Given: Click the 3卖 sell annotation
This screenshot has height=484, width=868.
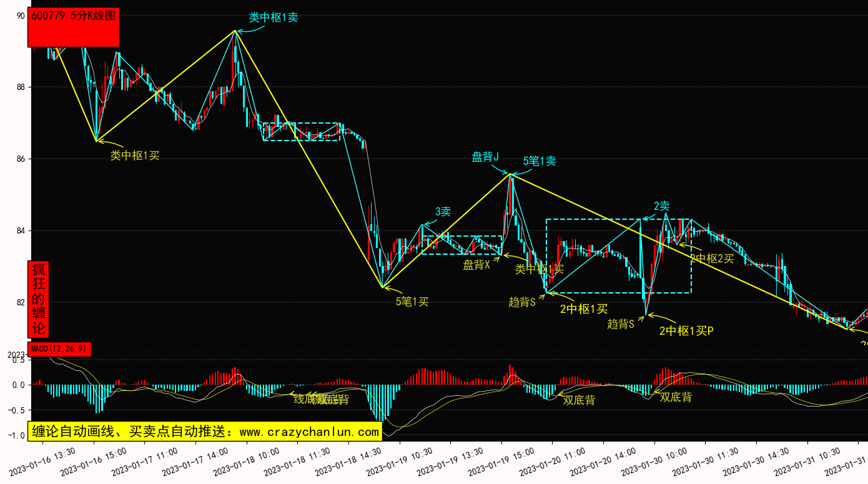Looking at the screenshot, I should [x=443, y=212].
